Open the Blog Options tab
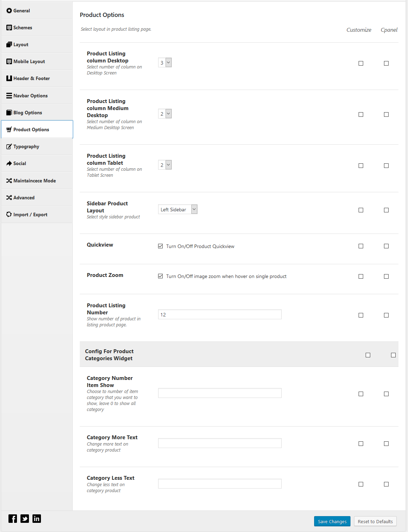Image resolution: width=408 pixels, height=532 pixels. tap(37, 113)
